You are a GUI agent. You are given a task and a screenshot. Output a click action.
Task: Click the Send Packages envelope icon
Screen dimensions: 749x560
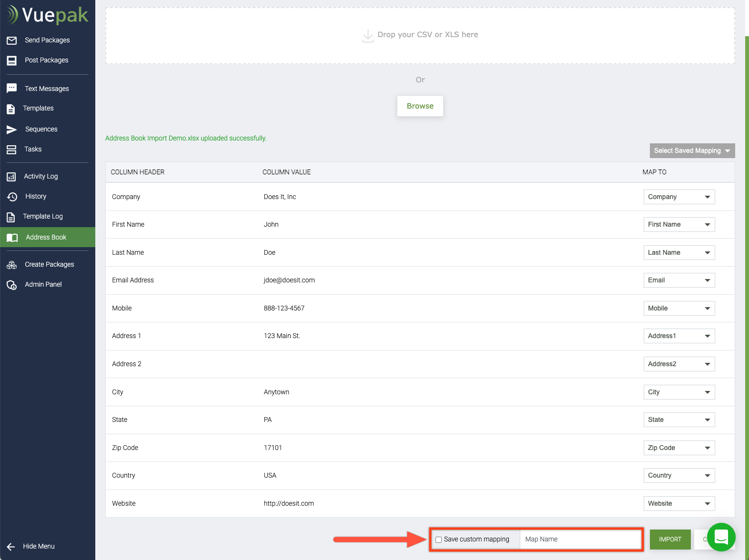tap(12, 40)
